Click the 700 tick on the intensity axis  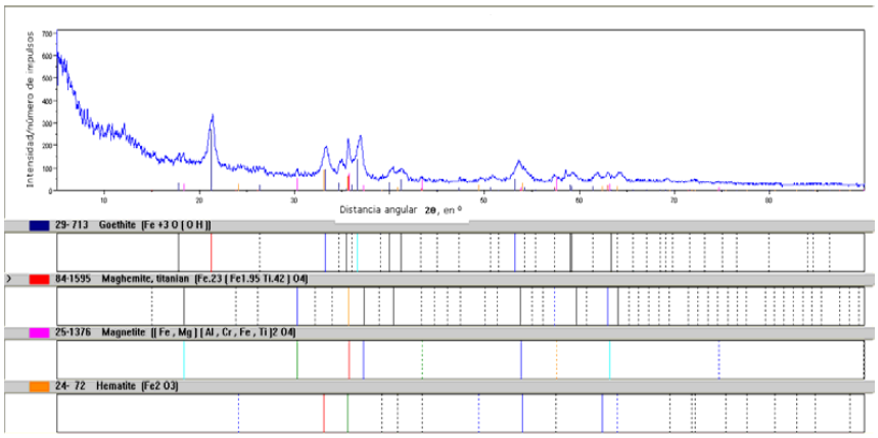pyautogui.click(x=47, y=34)
